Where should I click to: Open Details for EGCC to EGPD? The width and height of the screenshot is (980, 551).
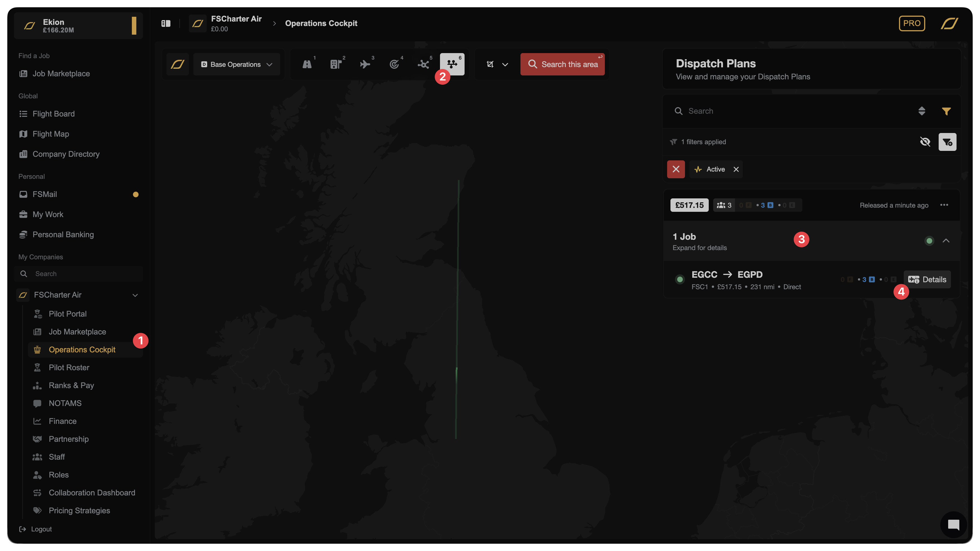(x=927, y=279)
